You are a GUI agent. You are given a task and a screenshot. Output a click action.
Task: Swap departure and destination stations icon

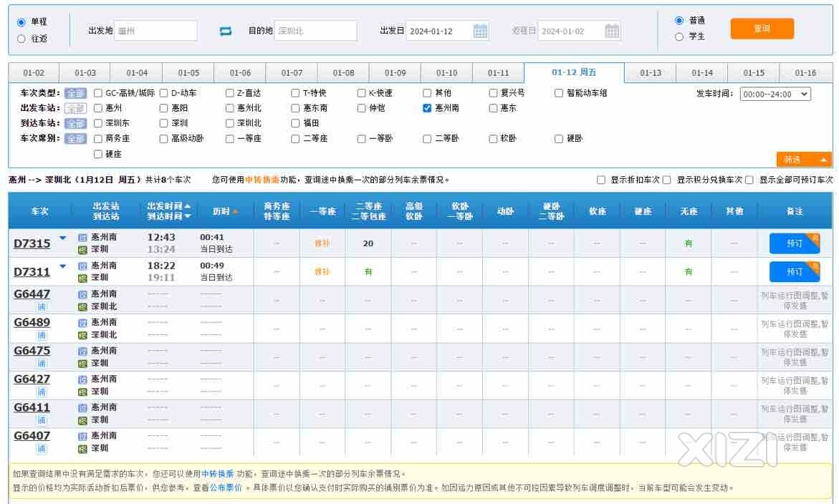[226, 31]
